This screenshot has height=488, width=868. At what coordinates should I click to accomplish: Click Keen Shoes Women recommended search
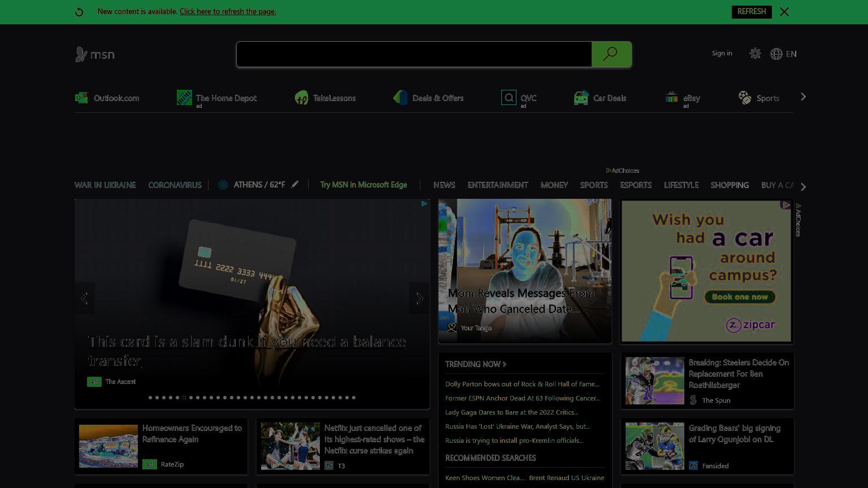click(x=485, y=478)
